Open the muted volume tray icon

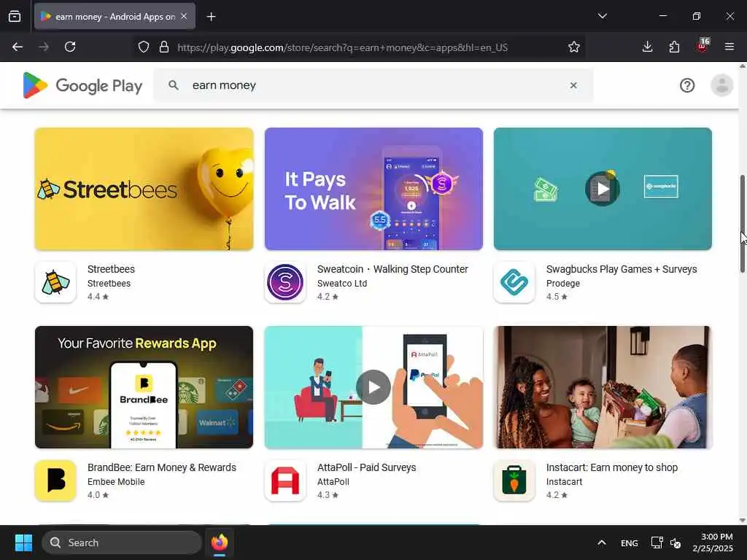(x=676, y=542)
